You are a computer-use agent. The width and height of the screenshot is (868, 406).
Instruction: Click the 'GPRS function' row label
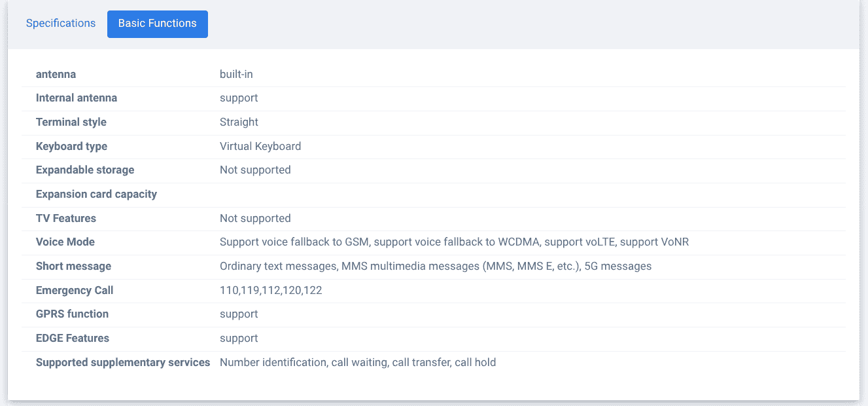(72, 314)
